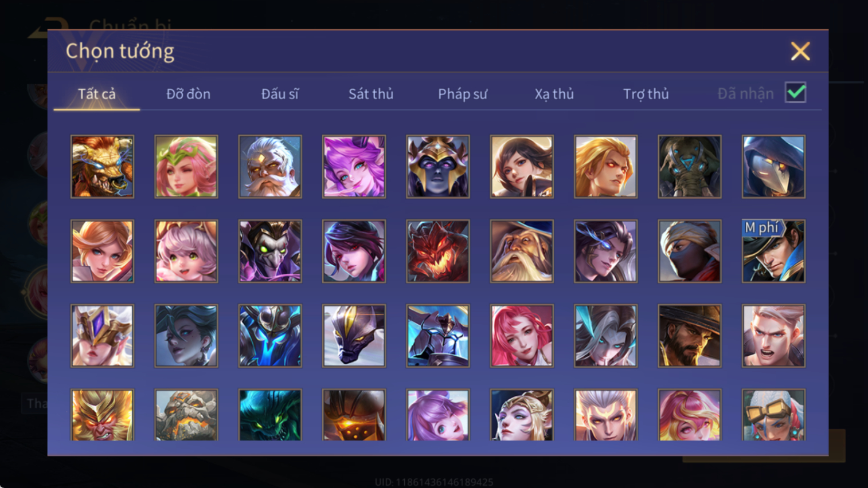Toggle the Đã nhận checkbox

tap(796, 93)
